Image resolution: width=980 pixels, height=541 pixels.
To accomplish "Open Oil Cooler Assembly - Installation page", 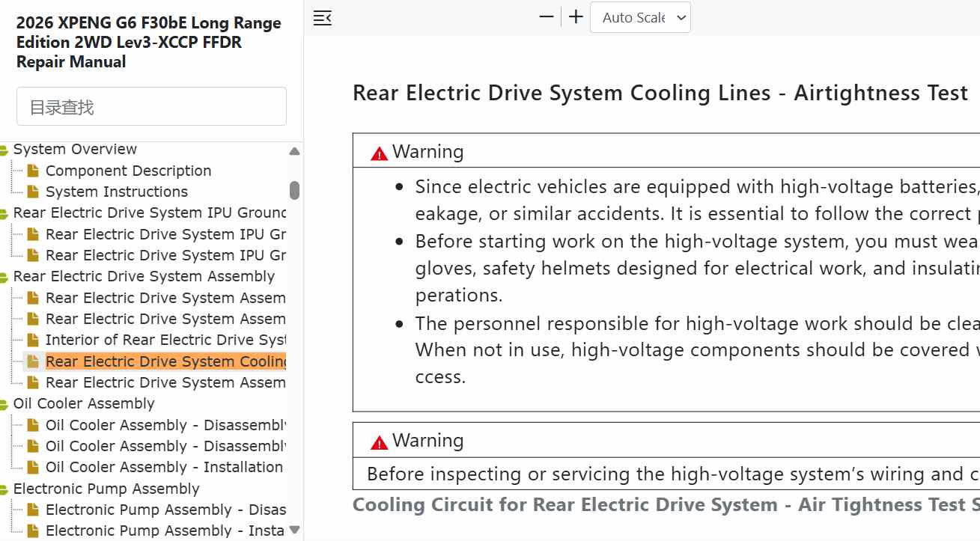I will (164, 467).
